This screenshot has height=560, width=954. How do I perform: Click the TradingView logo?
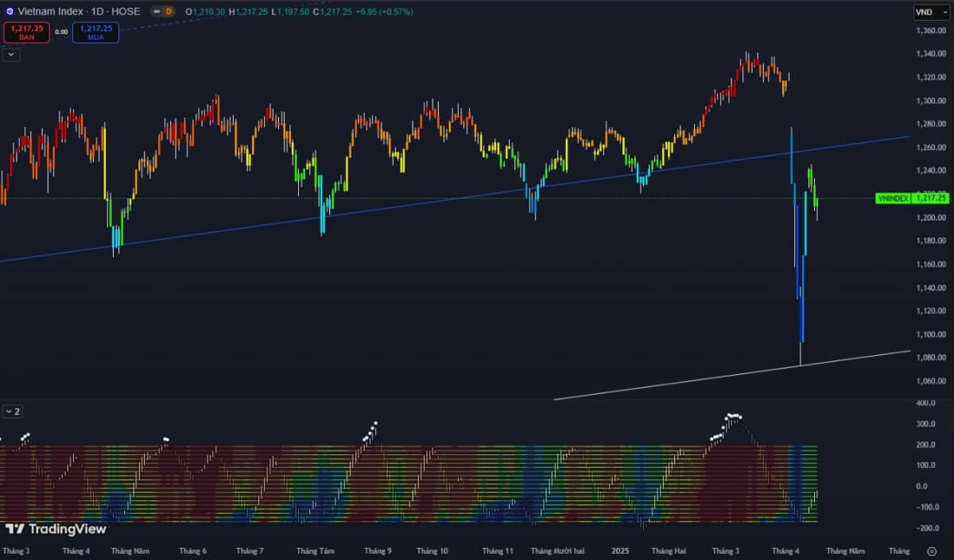point(56,529)
